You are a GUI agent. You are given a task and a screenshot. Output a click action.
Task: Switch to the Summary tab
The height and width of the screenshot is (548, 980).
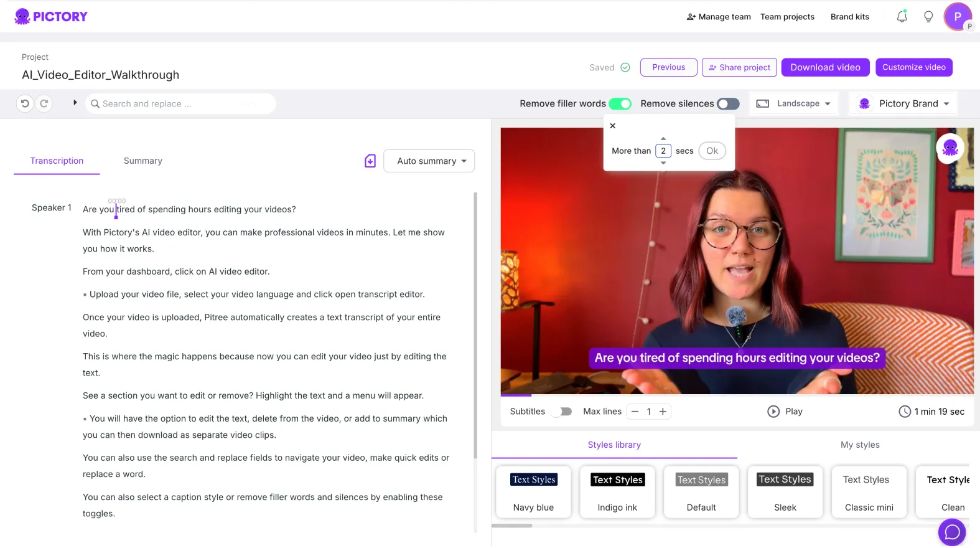pos(143,161)
